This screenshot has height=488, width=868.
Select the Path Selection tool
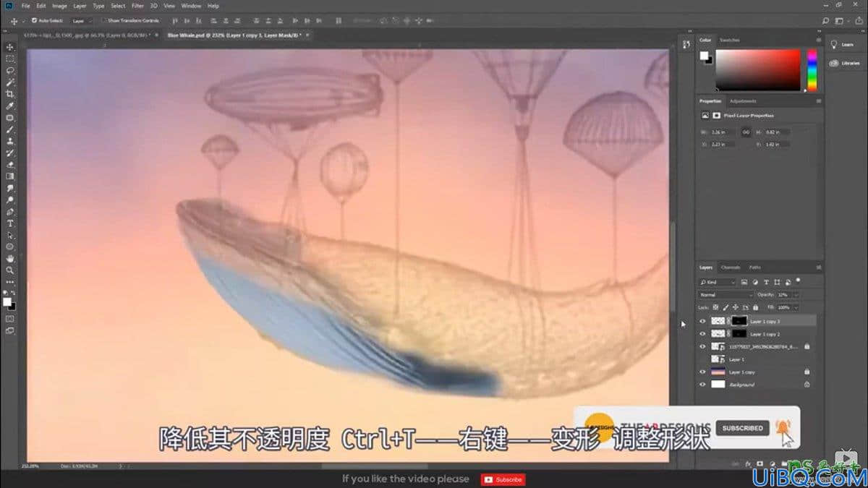10,235
